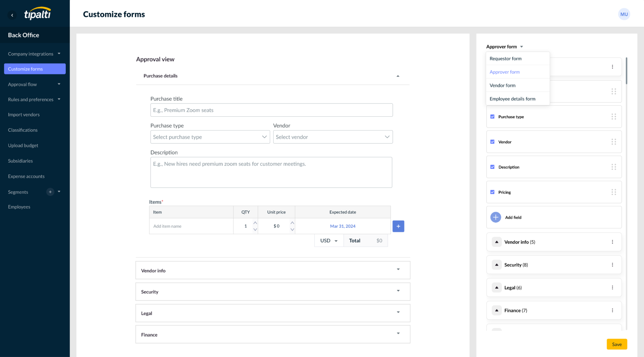Toggle the Vendor info (5) group arrow
This screenshot has height=357, width=644.
pos(496,242)
